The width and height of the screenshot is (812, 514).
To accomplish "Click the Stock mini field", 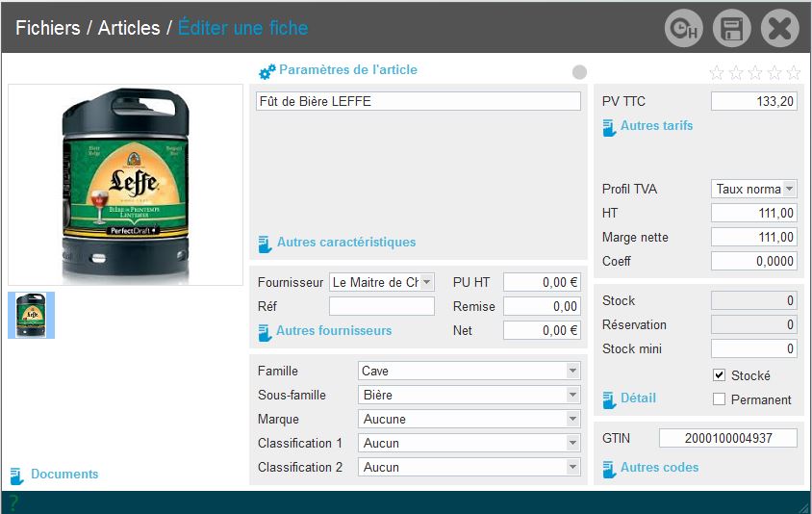I will click(x=753, y=348).
